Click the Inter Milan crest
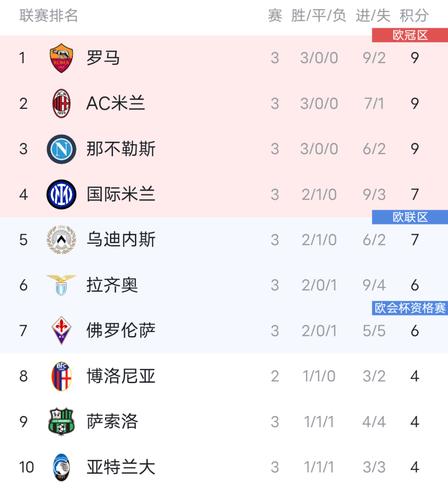Screen dimensions: 448x482 point(62,195)
